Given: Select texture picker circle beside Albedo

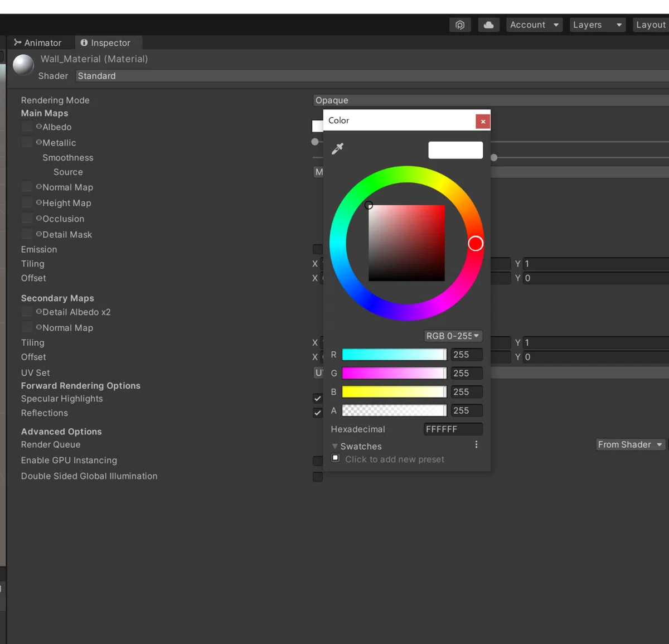Looking at the screenshot, I should (x=39, y=127).
